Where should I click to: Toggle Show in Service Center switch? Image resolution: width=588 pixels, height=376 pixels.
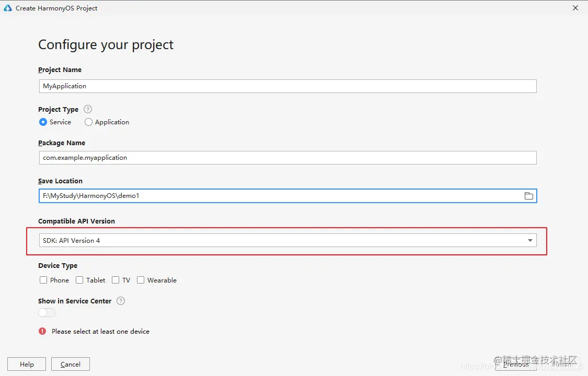pos(47,312)
